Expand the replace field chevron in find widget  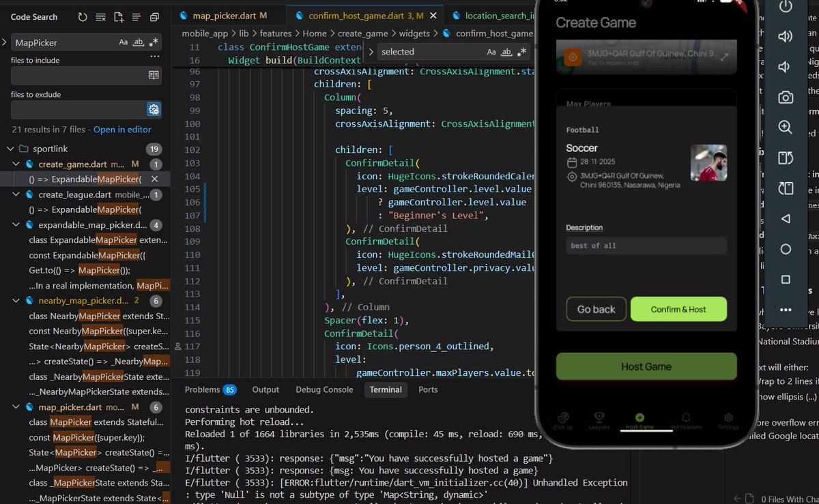[373, 51]
